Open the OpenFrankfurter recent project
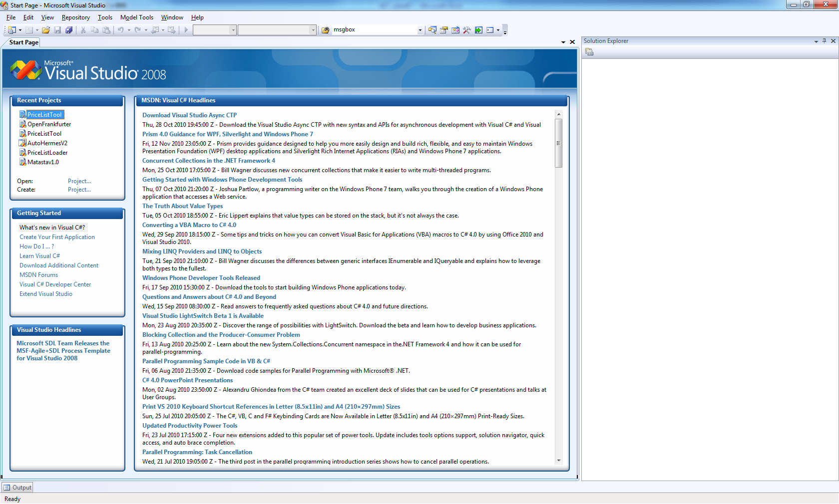Screen dimensions: 839x504 pyautogui.click(x=49, y=124)
